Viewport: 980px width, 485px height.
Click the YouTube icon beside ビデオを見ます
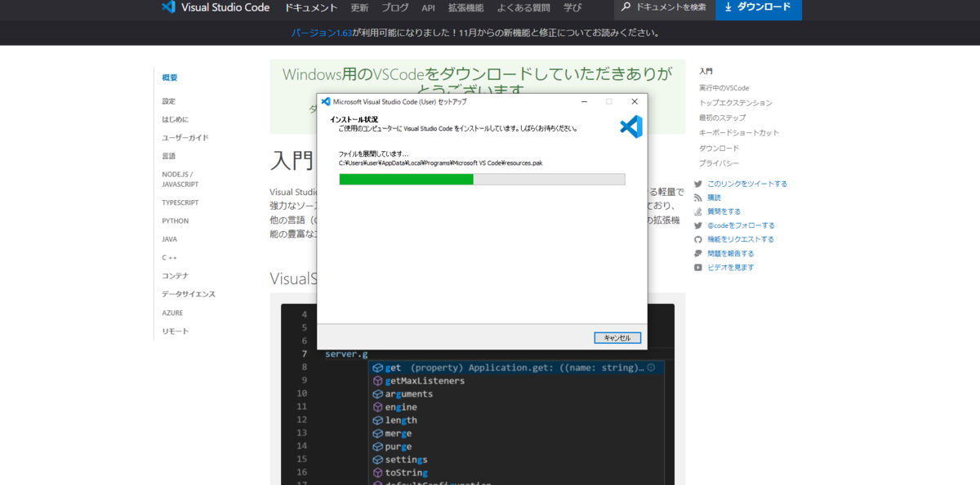(x=698, y=267)
